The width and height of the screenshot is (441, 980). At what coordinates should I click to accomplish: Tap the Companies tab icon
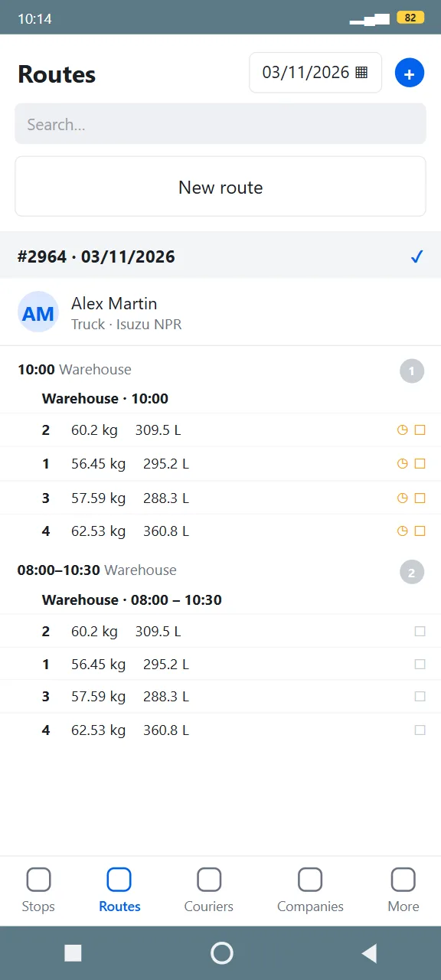point(310,880)
